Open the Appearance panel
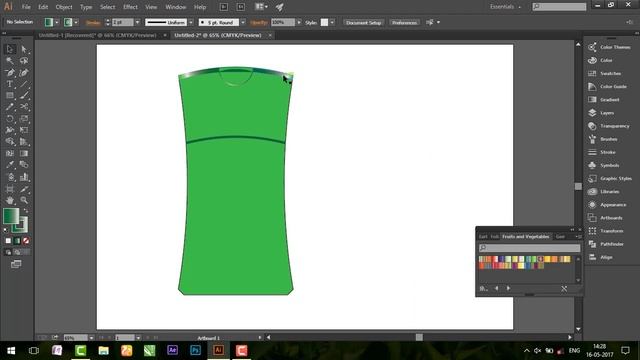Image resolution: width=640 pixels, height=360 pixels. 607,205
